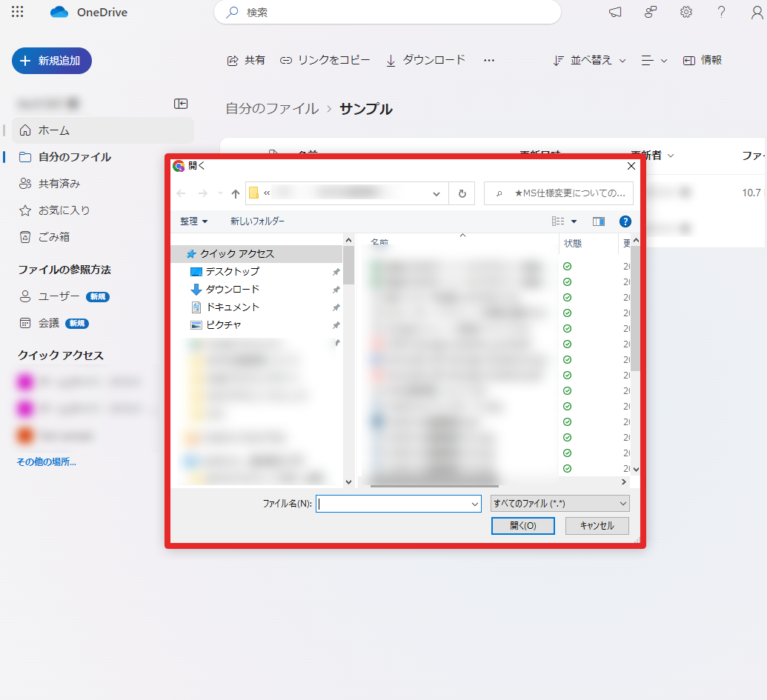The width and height of the screenshot is (767, 700).
Task: Collapse the OneDrive navigation pane icon
Action: tap(181, 104)
